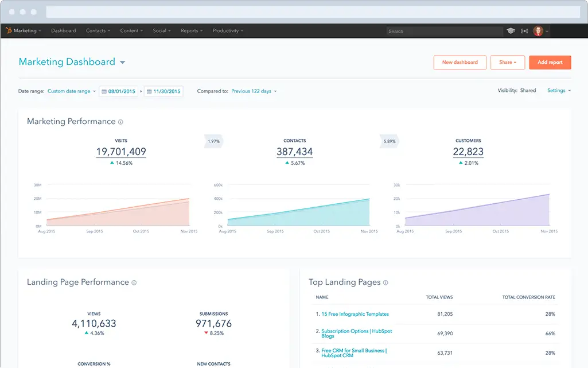Click calendar icon in end date field

pos(149,91)
